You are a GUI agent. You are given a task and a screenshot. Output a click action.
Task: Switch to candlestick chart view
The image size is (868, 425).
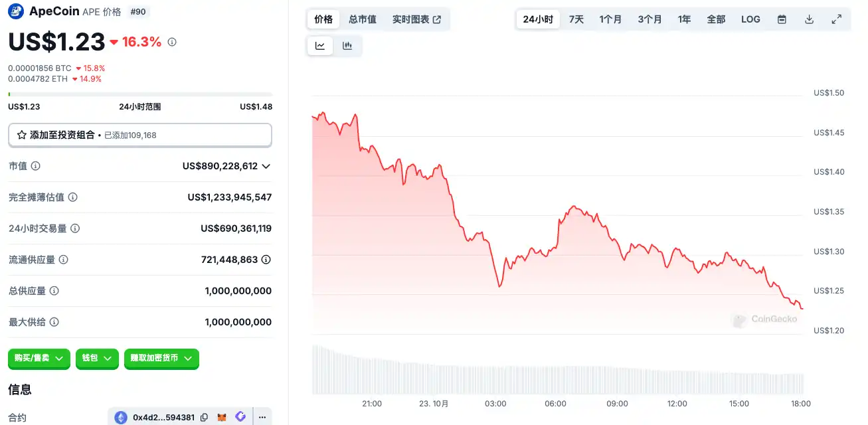[x=347, y=46]
